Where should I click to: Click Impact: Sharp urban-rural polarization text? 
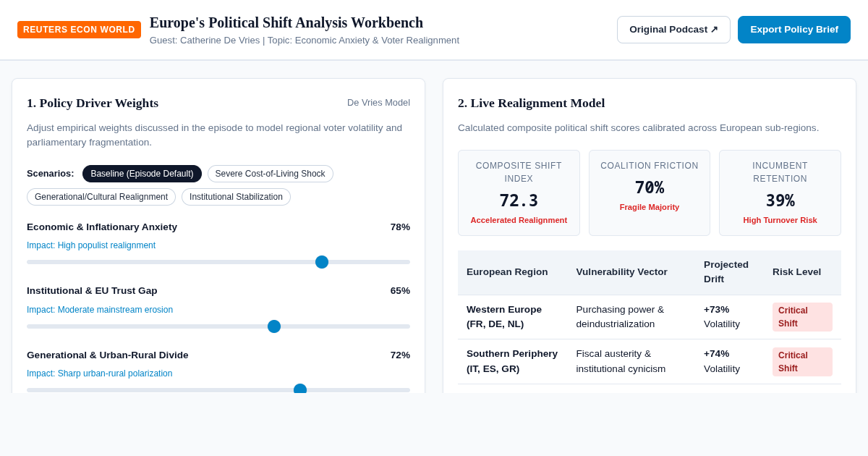pos(100,373)
